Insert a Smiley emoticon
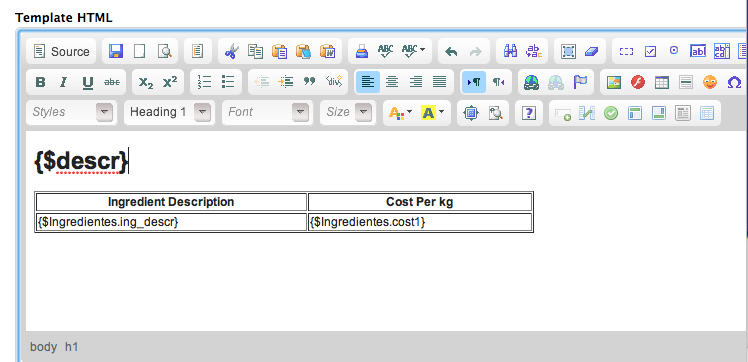The image size is (748, 362). tap(710, 82)
